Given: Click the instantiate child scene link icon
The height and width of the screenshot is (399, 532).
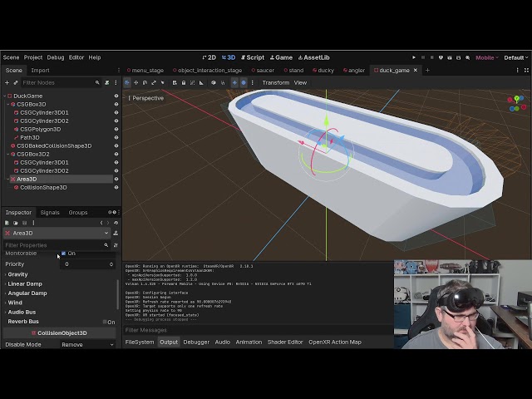Looking at the screenshot, I should (x=16, y=82).
